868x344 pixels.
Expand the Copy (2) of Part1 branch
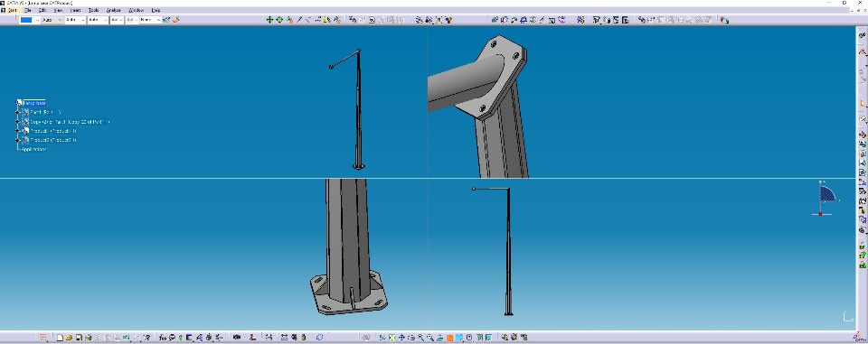pyautogui.click(x=18, y=122)
